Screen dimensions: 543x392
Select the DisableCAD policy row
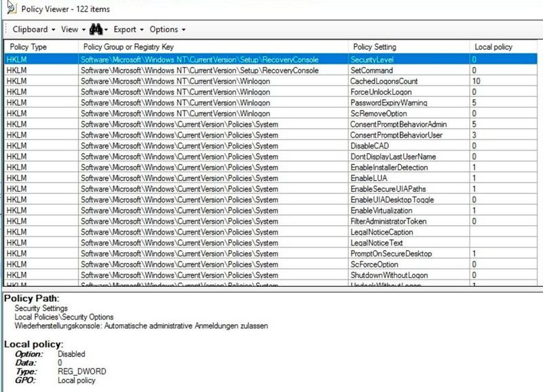click(204, 146)
